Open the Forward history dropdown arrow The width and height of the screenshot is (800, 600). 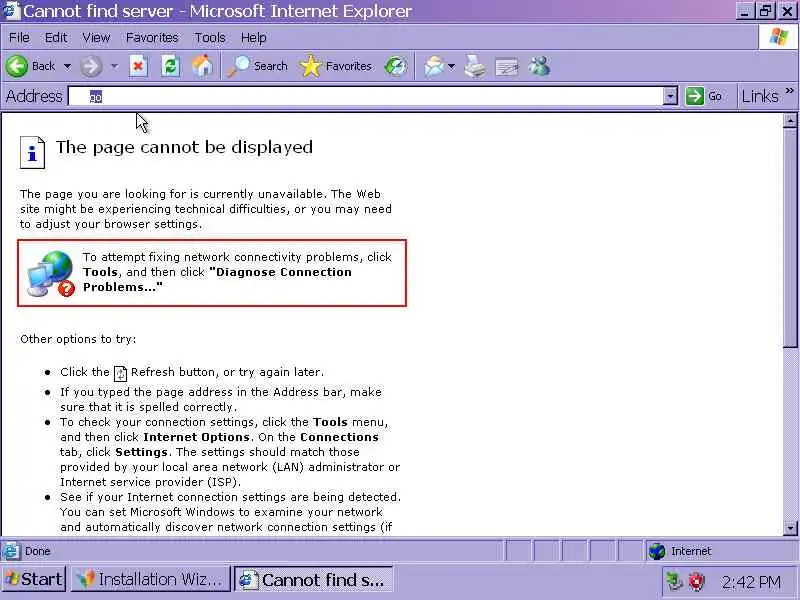click(114, 66)
